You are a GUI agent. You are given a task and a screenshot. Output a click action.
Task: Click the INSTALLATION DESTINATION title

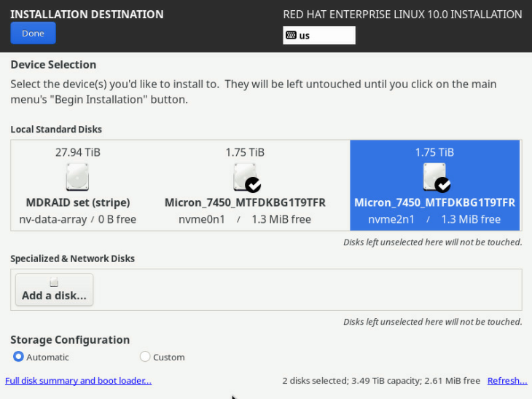pos(87,15)
